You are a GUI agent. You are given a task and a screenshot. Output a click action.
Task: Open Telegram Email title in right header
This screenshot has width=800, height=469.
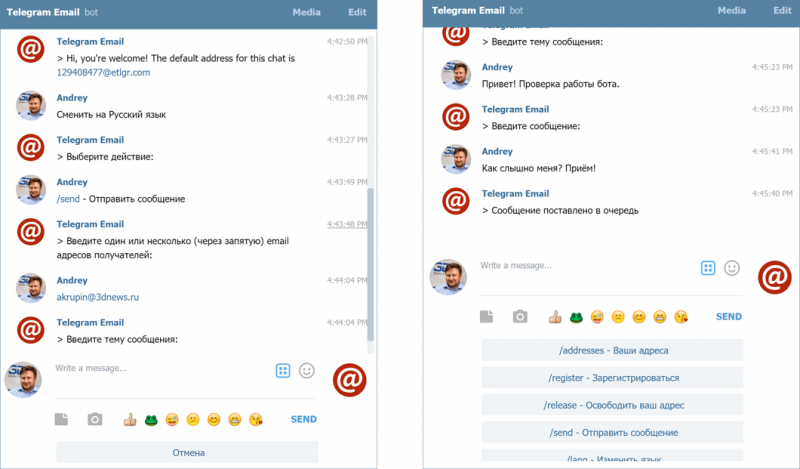click(x=468, y=10)
